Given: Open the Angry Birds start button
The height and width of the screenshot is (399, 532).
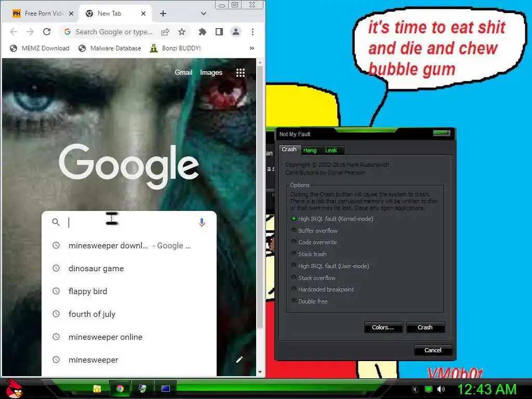Looking at the screenshot, I should coord(14,389).
